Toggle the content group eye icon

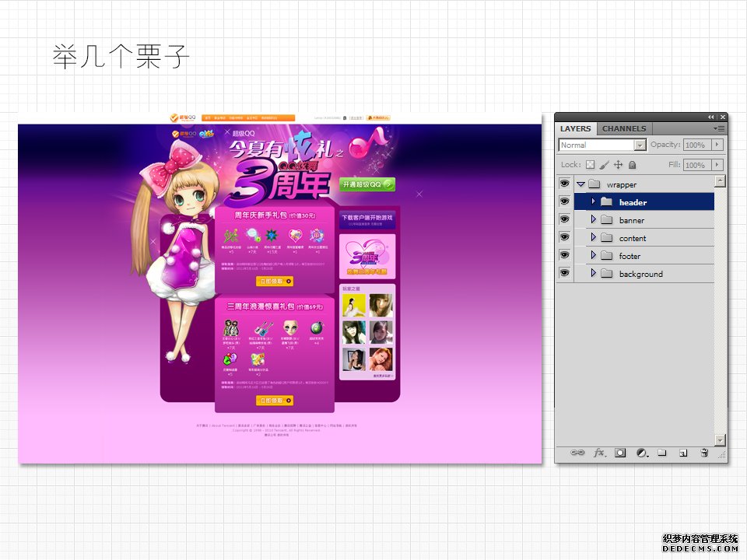point(565,237)
